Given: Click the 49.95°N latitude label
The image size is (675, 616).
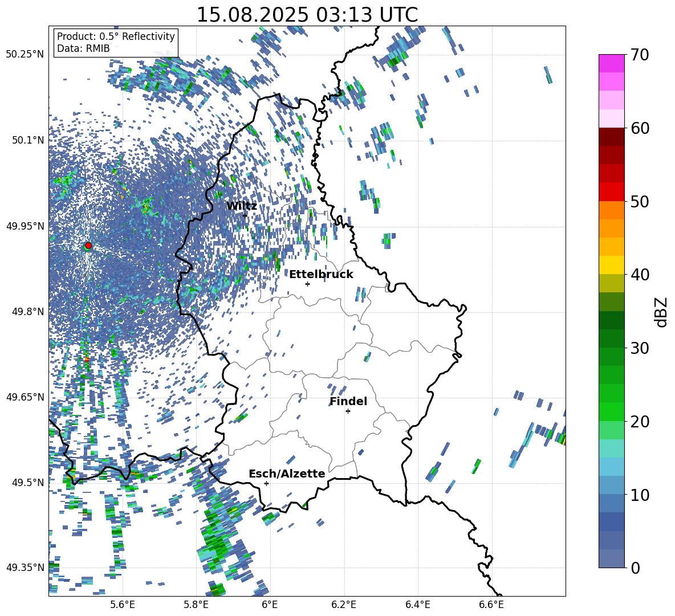Looking at the screenshot, I should click(25, 226).
